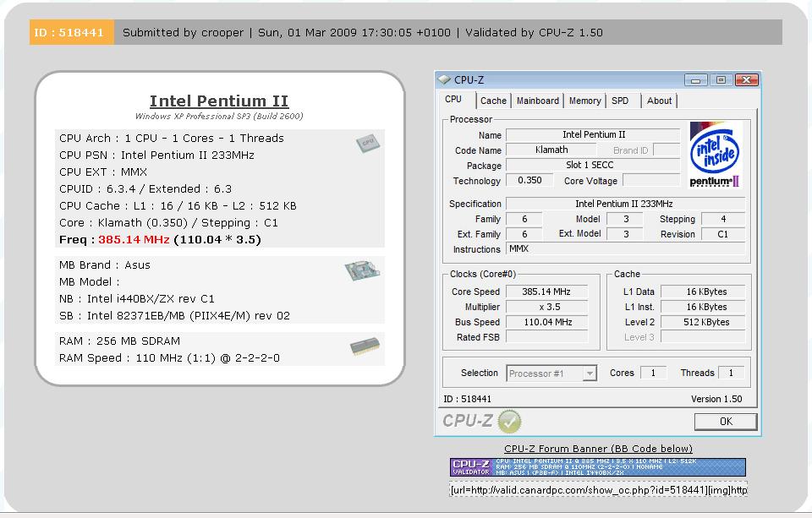
Task: Click the RAM : 256 MB SDRAM line
Action: [x=119, y=341]
